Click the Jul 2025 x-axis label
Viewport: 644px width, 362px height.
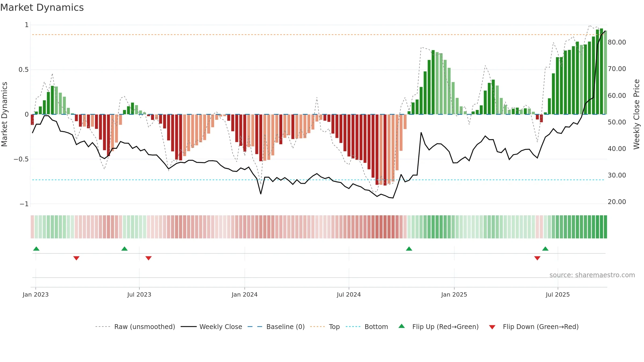click(558, 294)
